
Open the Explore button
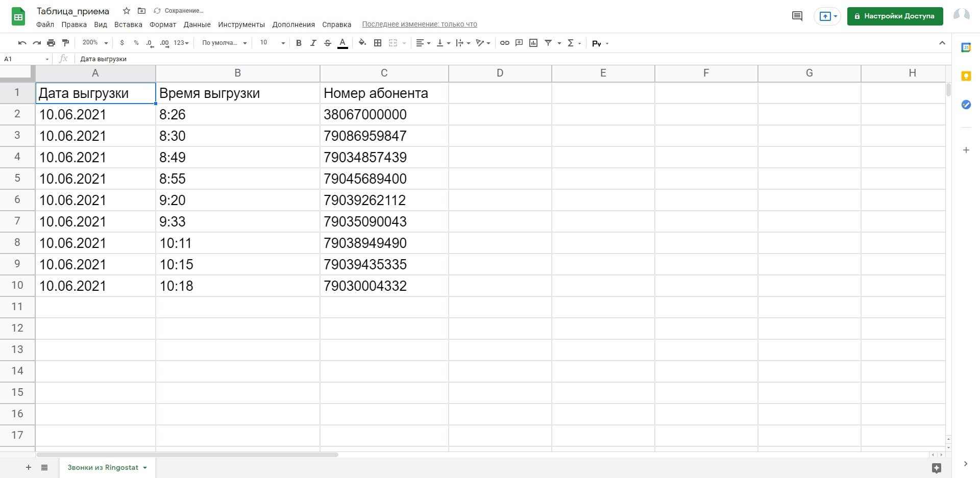tap(936, 468)
